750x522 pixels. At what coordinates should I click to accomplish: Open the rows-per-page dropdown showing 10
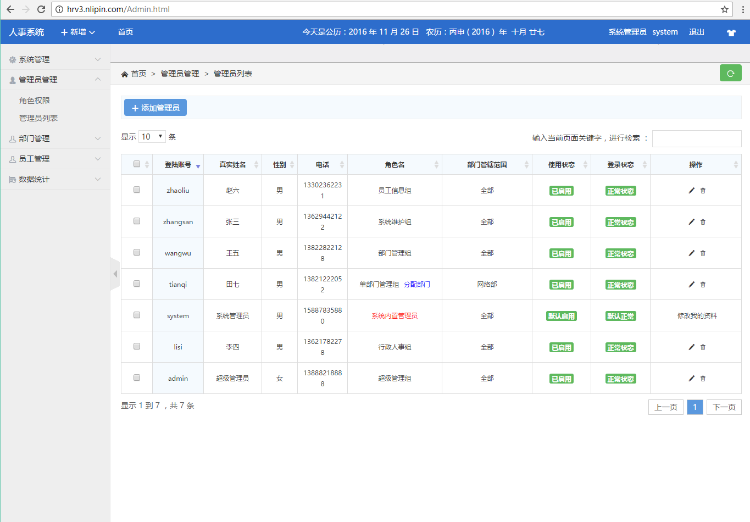click(x=152, y=137)
